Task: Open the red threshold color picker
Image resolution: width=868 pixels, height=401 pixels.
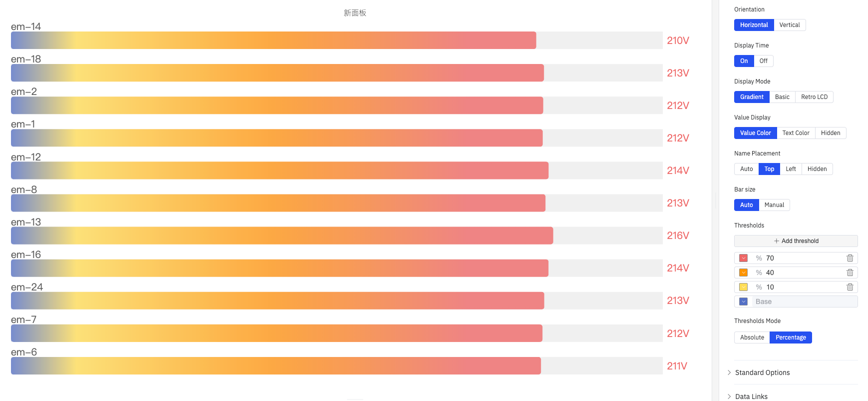Action: pyautogui.click(x=743, y=258)
